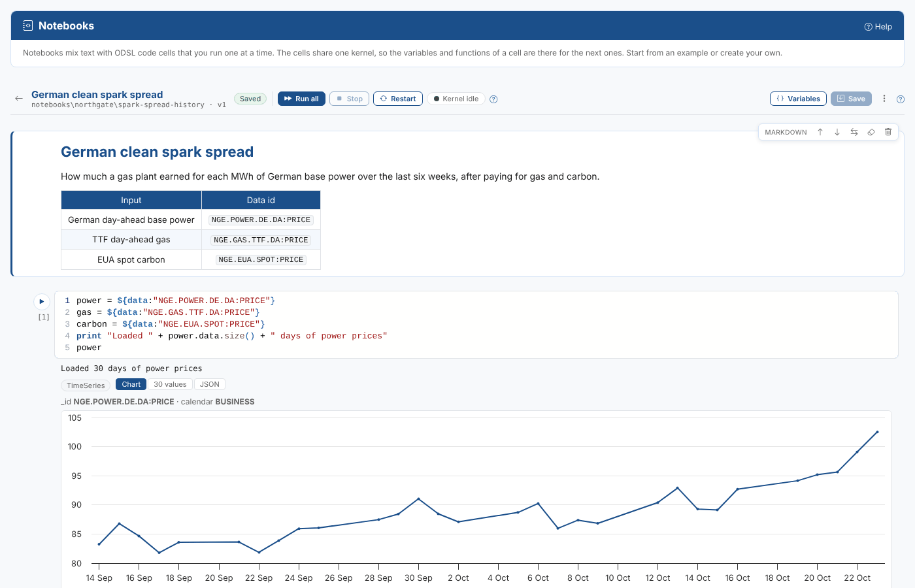The width and height of the screenshot is (915, 588).
Task: Switch output to Chart tab
Action: 131,384
